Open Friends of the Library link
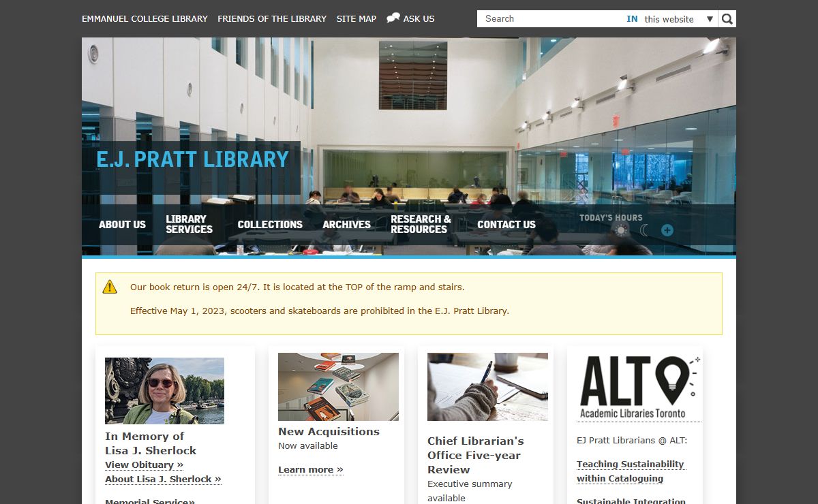This screenshot has width=818, height=504. coord(272,19)
